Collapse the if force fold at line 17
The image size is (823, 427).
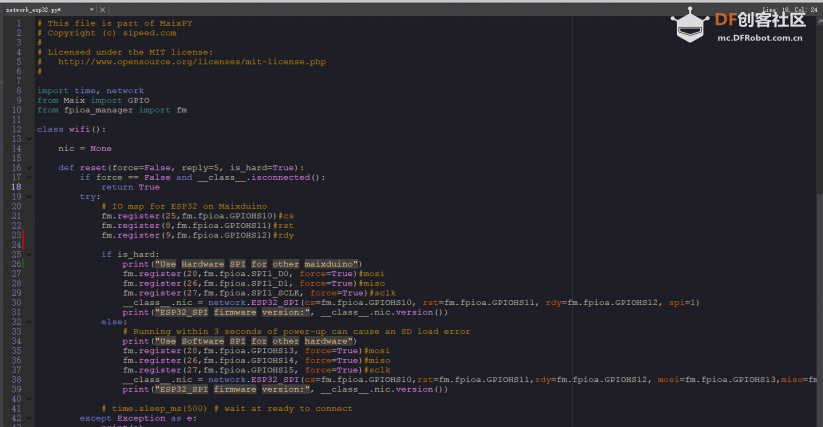click(29, 177)
